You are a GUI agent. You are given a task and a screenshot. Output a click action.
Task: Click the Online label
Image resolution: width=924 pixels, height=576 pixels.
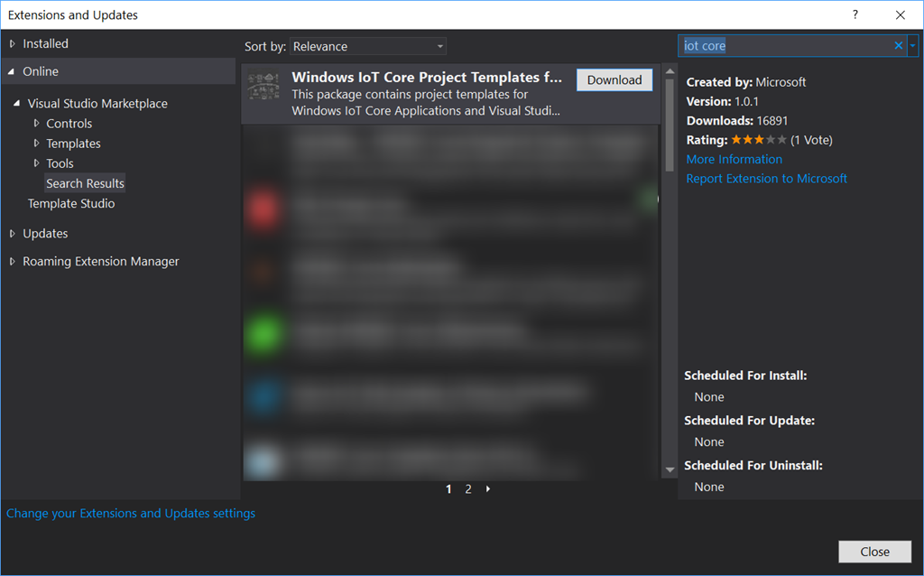click(41, 71)
